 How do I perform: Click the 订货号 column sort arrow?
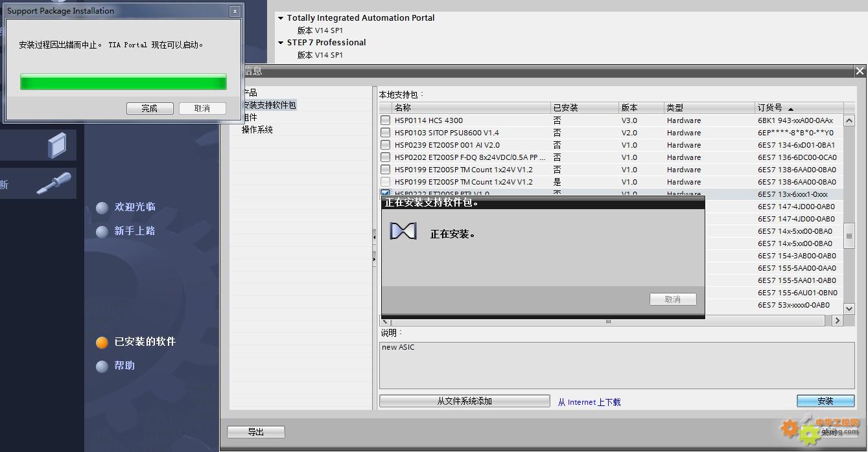click(x=791, y=109)
